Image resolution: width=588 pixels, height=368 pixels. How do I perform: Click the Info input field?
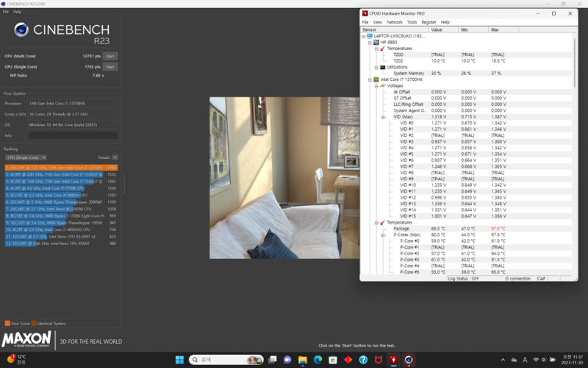73,135
